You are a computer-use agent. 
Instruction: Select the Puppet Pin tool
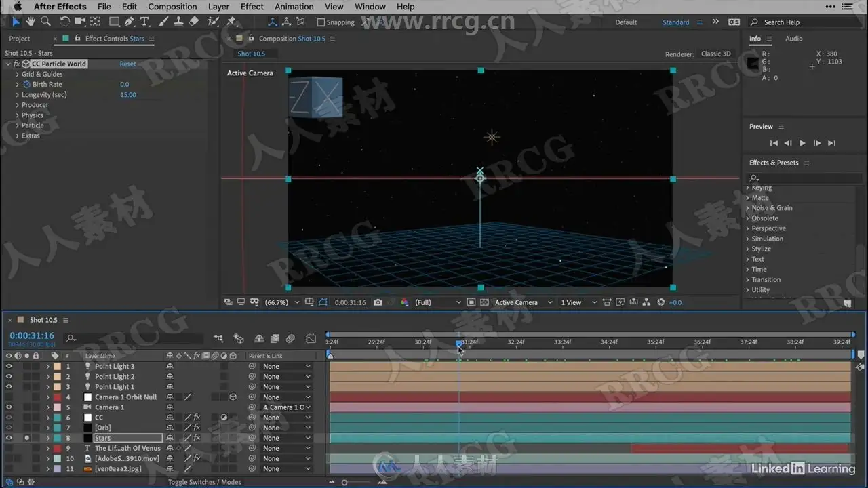[231, 22]
